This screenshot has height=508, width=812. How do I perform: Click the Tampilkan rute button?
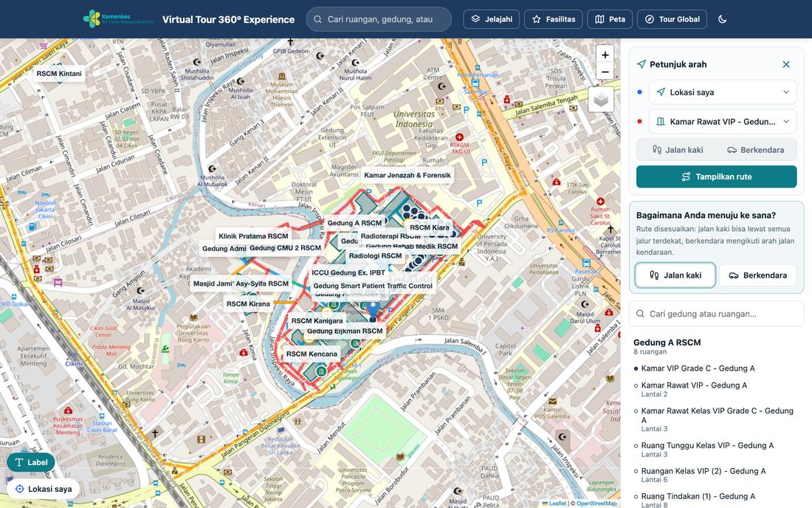[717, 176]
